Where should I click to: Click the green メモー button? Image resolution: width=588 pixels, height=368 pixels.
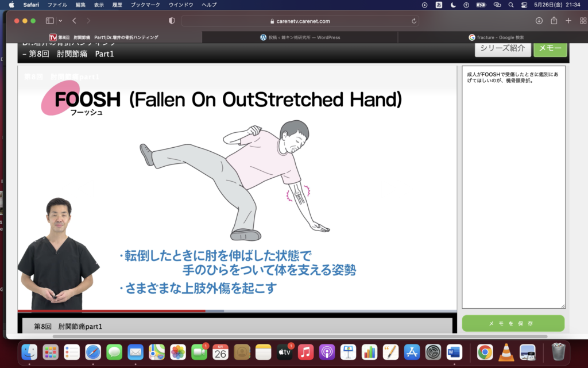point(550,48)
